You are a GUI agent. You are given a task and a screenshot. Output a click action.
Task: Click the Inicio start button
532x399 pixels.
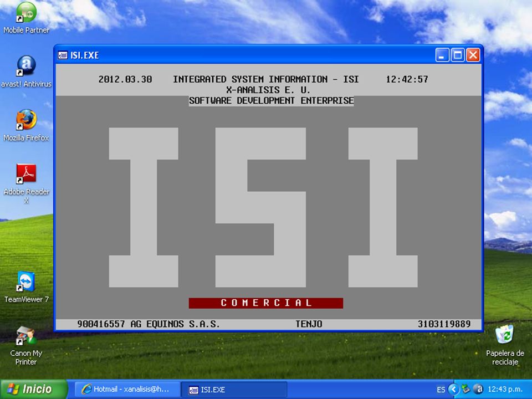click(x=34, y=389)
